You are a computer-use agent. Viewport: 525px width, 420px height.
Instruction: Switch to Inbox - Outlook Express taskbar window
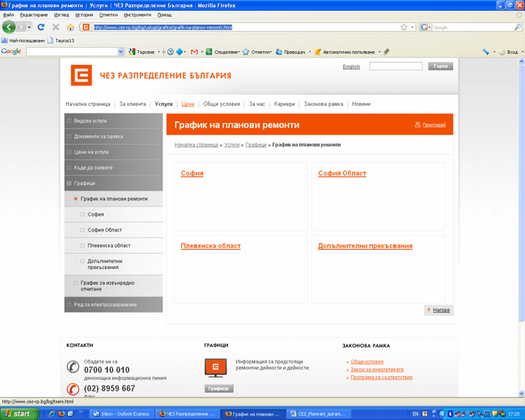coord(122,414)
